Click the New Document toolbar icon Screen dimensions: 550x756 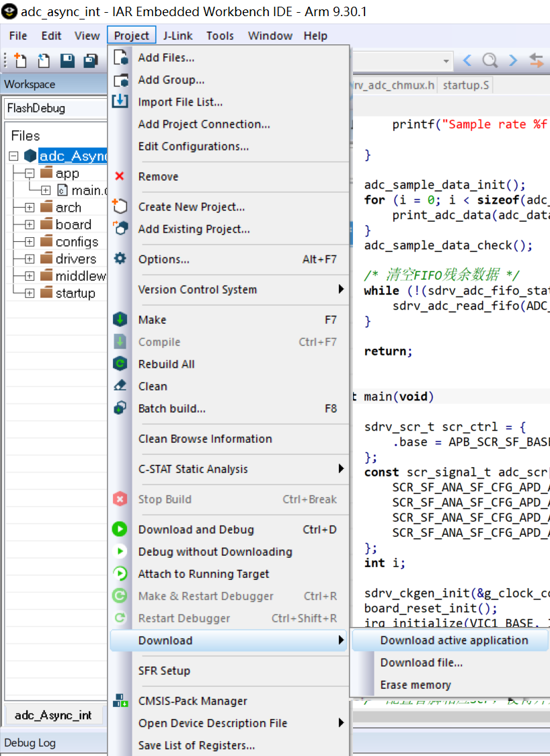[x=20, y=61]
